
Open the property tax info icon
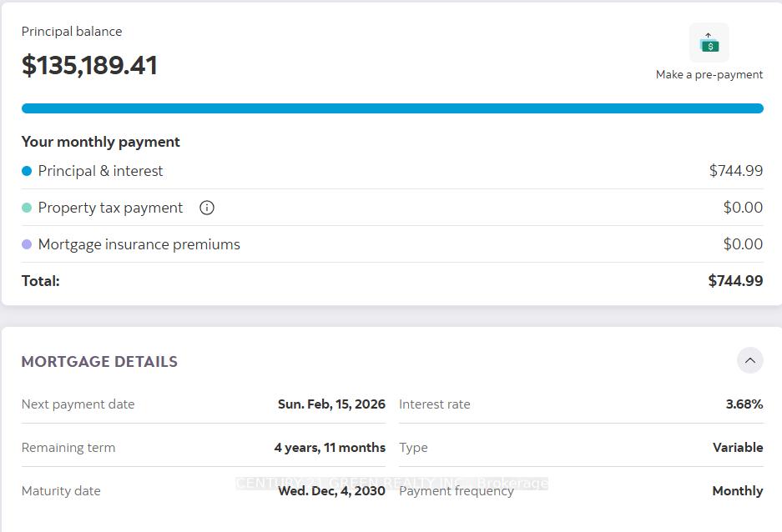click(207, 208)
